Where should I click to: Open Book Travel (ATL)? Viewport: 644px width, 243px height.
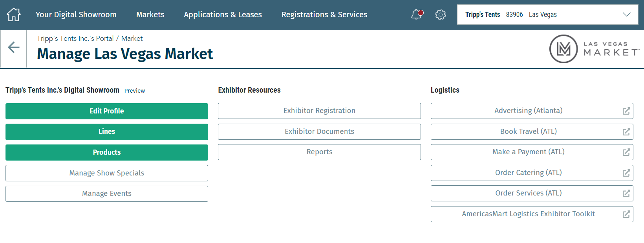[532, 132]
